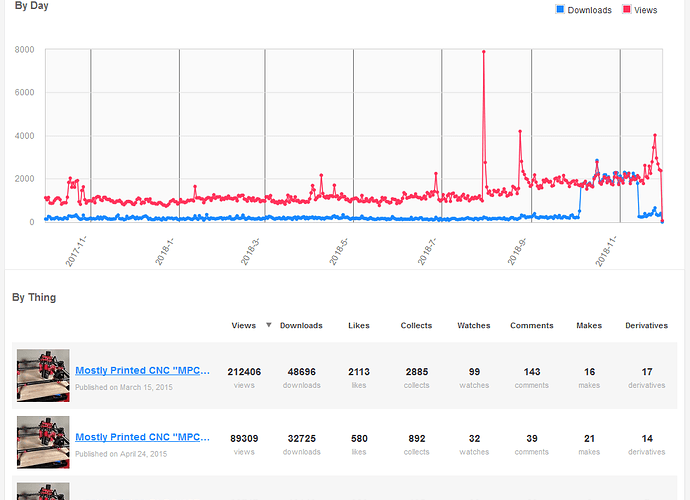Sort table by Downloads column header
The height and width of the screenshot is (500, 690).
point(301,325)
